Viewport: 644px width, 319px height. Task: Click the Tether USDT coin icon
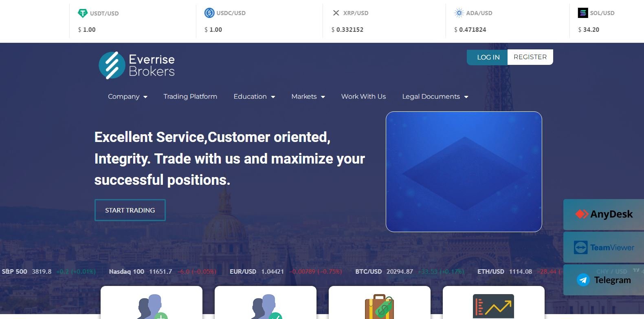point(83,13)
